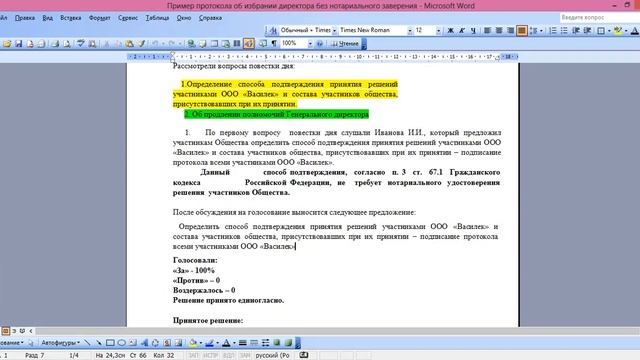Choose the arrow style icon
The height and width of the screenshot is (360, 640).
pos(265,343)
